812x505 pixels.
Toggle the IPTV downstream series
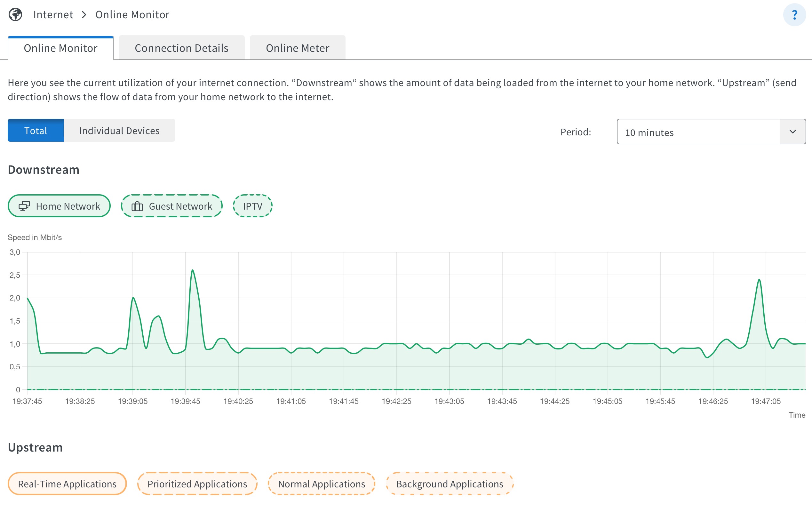point(252,206)
